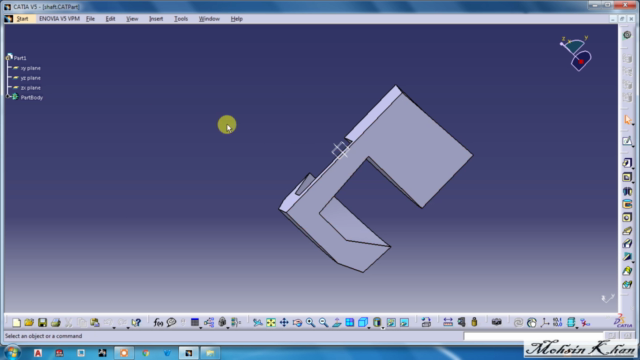Click the Capture camera icon
This screenshot has height=360, width=640.
click(x=496, y=322)
